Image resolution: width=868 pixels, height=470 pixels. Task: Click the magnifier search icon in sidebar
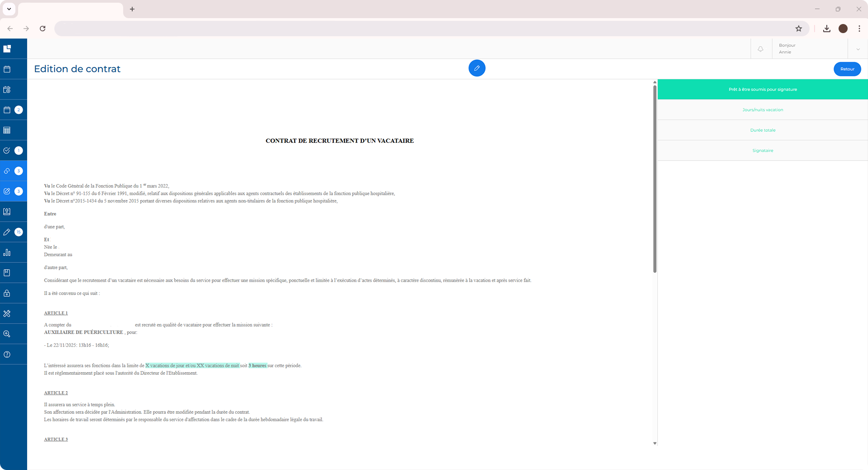tap(7, 334)
